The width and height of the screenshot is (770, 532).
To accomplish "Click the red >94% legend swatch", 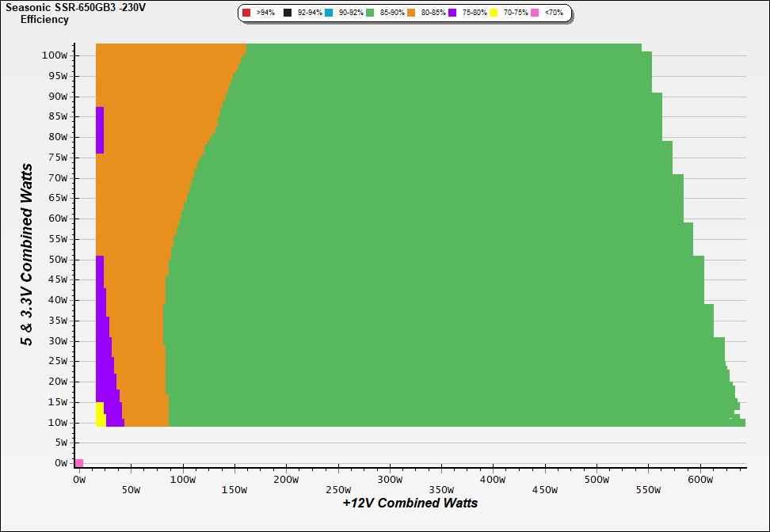I will (x=246, y=13).
